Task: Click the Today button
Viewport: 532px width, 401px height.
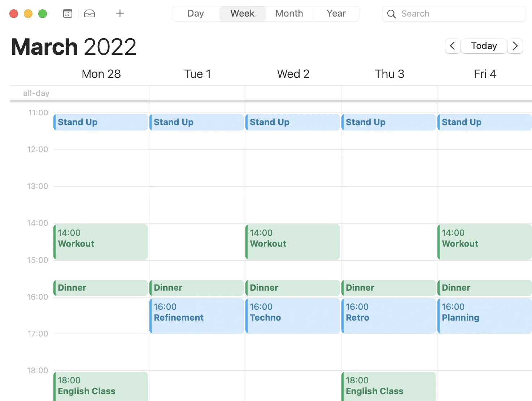Action: 484,46
